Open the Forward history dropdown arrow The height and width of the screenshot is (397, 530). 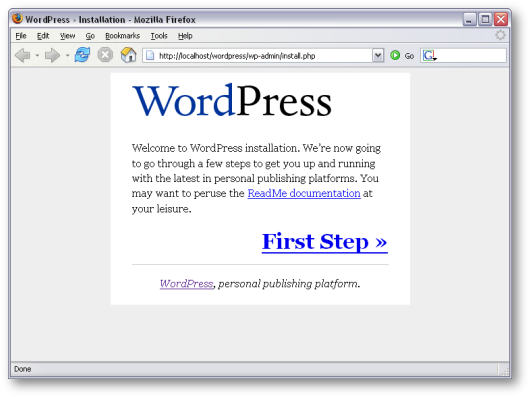click(x=68, y=55)
